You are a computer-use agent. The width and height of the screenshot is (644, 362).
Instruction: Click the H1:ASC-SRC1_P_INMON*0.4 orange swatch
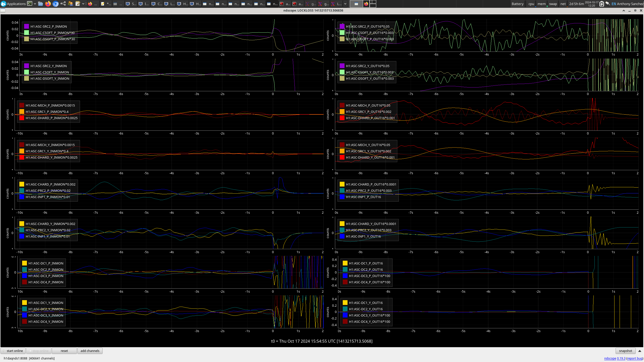pyautogui.click(x=22, y=111)
